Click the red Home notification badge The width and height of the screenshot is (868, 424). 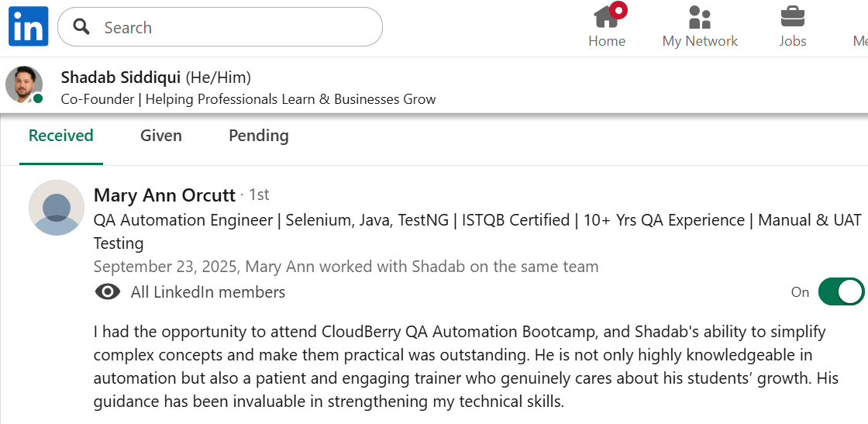(618, 10)
